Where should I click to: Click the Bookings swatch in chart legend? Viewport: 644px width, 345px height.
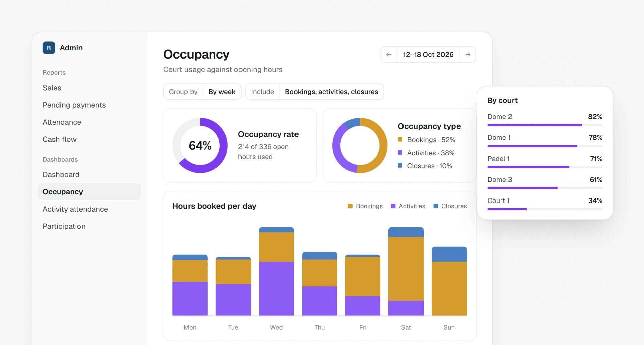pyautogui.click(x=350, y=206)
